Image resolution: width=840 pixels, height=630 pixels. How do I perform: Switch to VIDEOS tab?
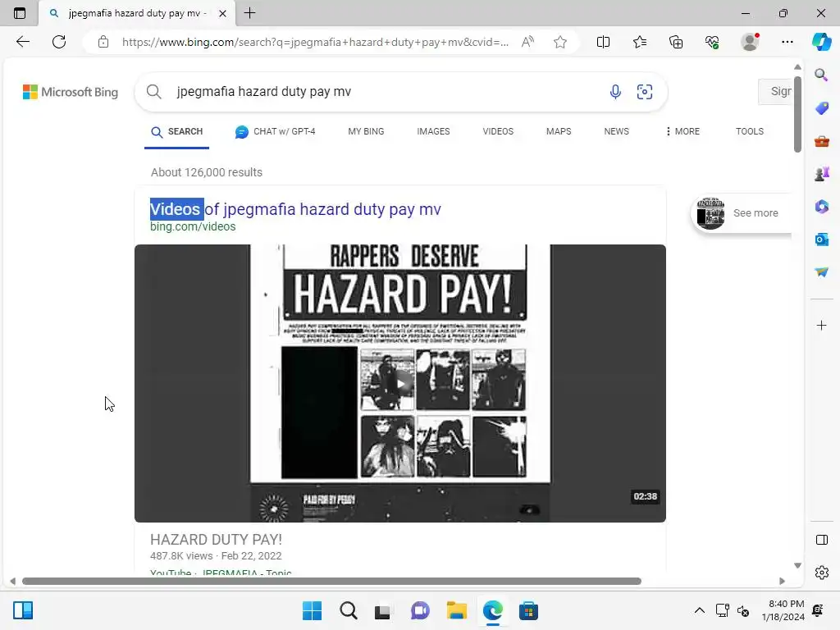tap(498, 132)
